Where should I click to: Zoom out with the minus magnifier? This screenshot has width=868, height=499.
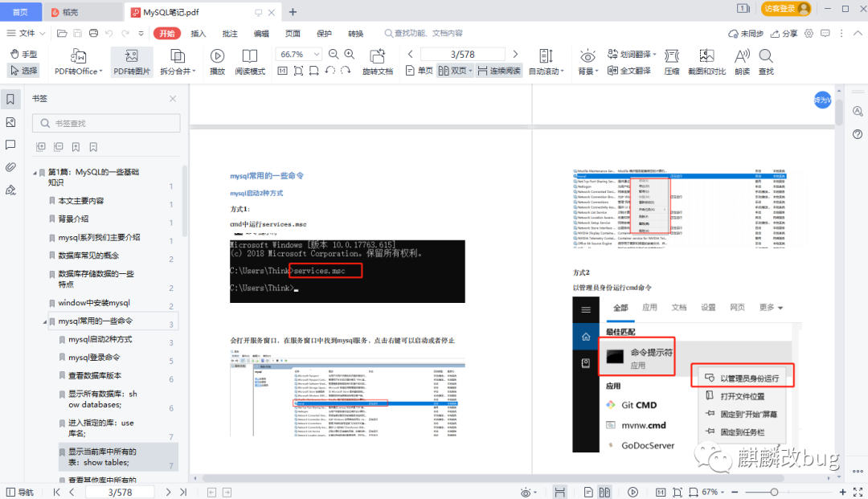pos(334,54)
